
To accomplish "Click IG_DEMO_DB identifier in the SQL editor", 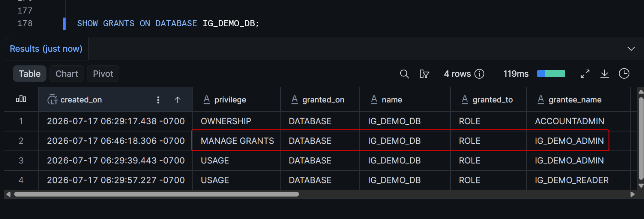I will (229, 24).
